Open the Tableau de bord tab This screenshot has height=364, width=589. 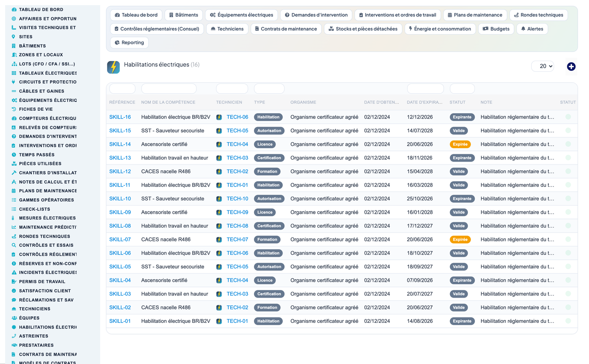136,15
